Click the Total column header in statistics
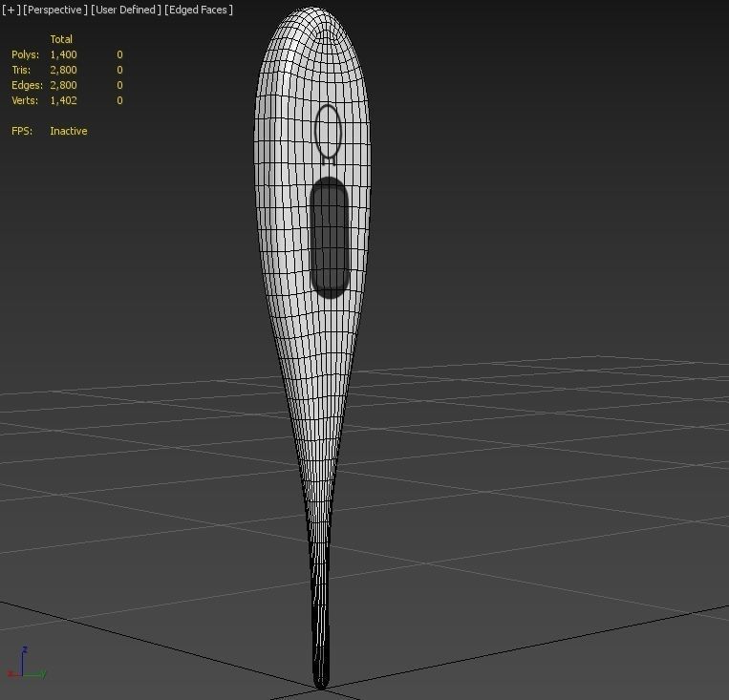729x700 pixels. point(61,39)
